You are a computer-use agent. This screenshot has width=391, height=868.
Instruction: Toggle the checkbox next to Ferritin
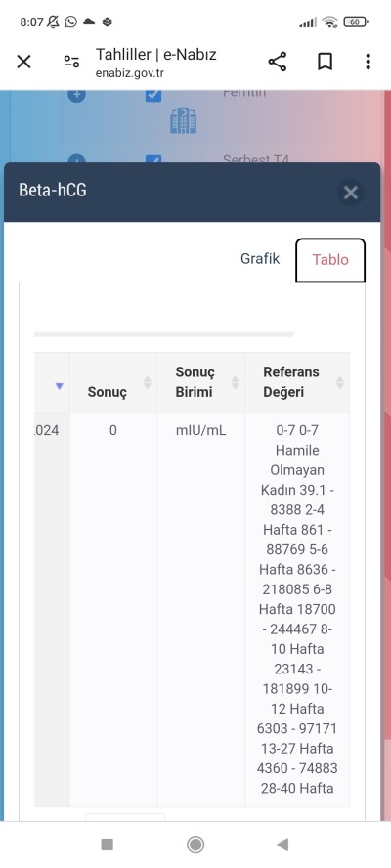[153, 95]
